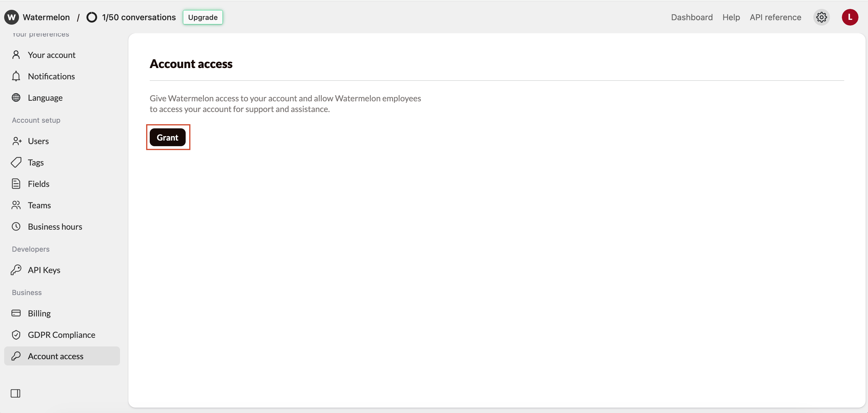Open the user avatar L menu
This screenshot has width=868, height=413.
pyautogui.click(x=850, y=17)
